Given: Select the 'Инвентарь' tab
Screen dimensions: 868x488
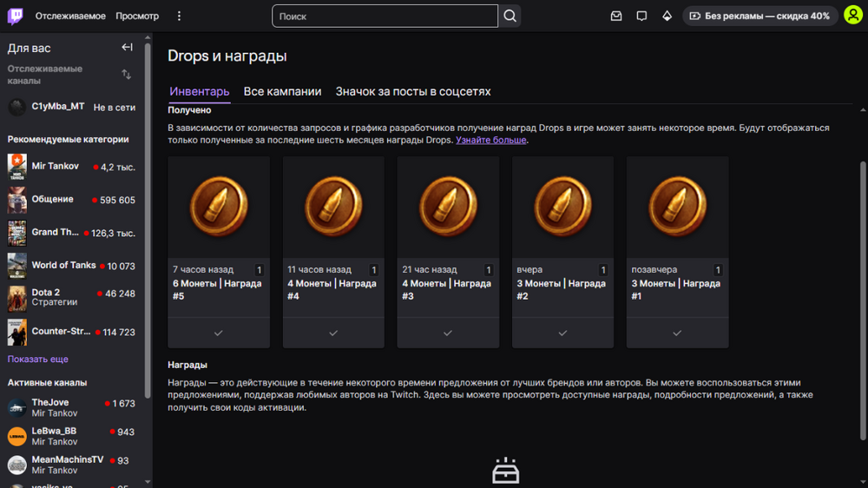Looking at the screenshot, I should point(200,91).
